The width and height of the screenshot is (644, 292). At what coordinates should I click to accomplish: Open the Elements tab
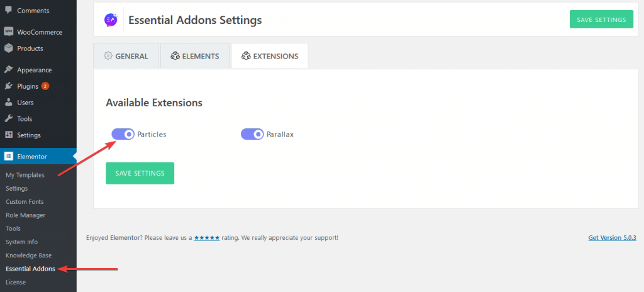[x=195, y=56]
